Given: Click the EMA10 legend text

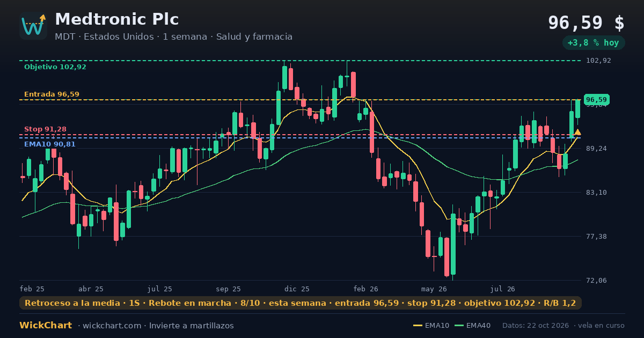Looking at the screenshot, I should 437,326.
